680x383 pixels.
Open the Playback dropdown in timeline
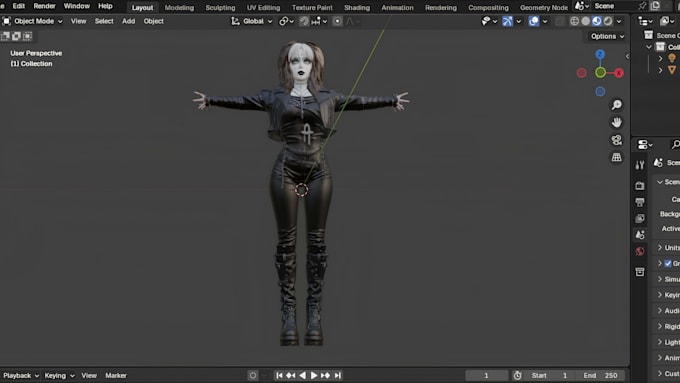[21, 375]
